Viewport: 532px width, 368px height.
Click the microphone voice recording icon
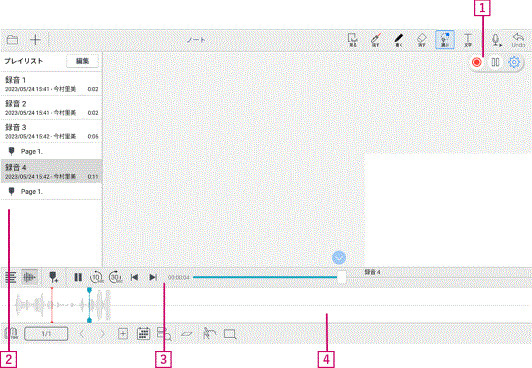(496, 40)
